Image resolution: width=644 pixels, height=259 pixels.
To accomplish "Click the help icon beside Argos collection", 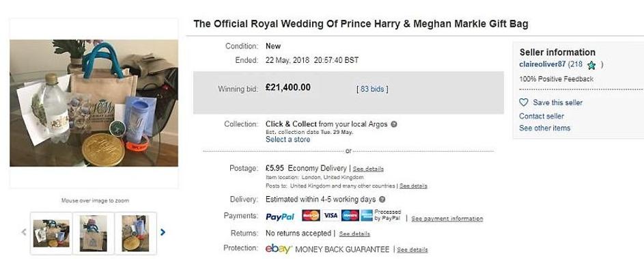I will click(394, 124).
